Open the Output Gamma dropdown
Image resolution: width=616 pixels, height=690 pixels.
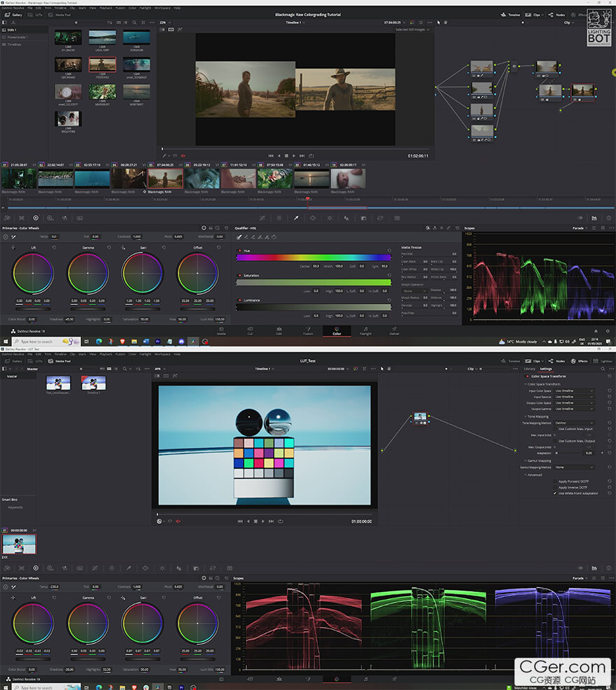pyautogui.click(x=574, y=409)
